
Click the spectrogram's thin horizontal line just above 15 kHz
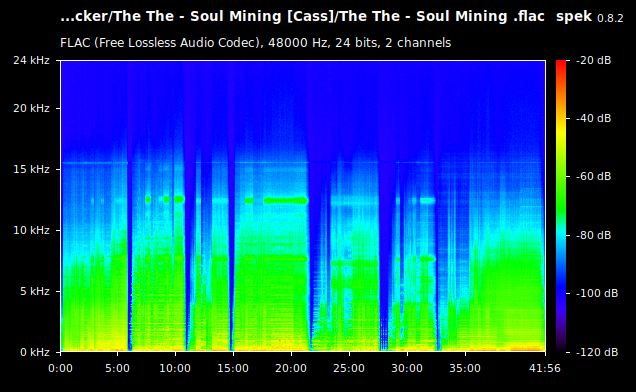pos(302,163)
